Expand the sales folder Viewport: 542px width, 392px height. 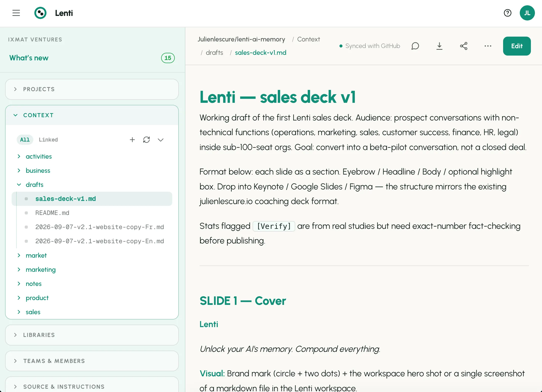pos(33,312)
